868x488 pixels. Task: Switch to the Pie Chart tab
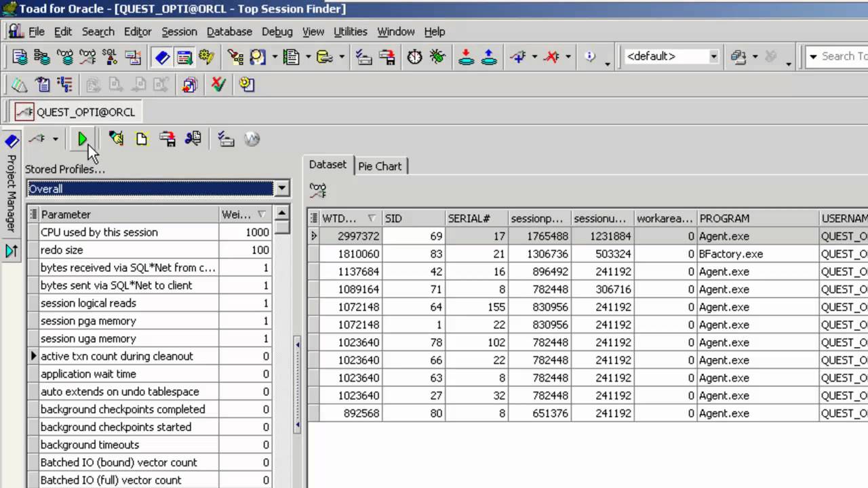(x=380, y=166)
